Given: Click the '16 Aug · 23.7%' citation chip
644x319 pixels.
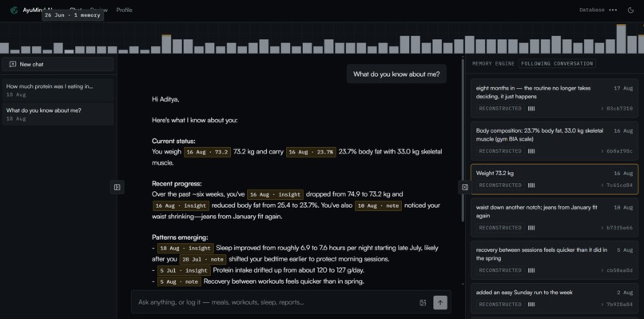Looking at the screenshot, I should [x=311, y=152].
